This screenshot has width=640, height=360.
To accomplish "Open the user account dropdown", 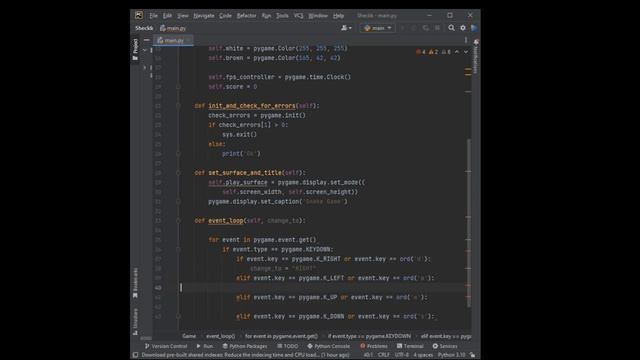I will click(x=346, y=28).
